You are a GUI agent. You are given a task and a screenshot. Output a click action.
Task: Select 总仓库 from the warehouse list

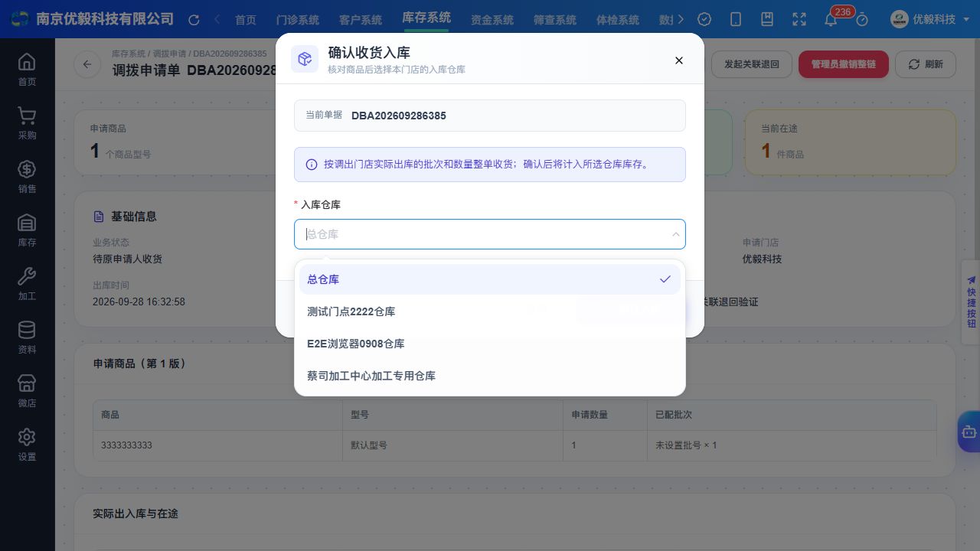click(x=490, y=279)
